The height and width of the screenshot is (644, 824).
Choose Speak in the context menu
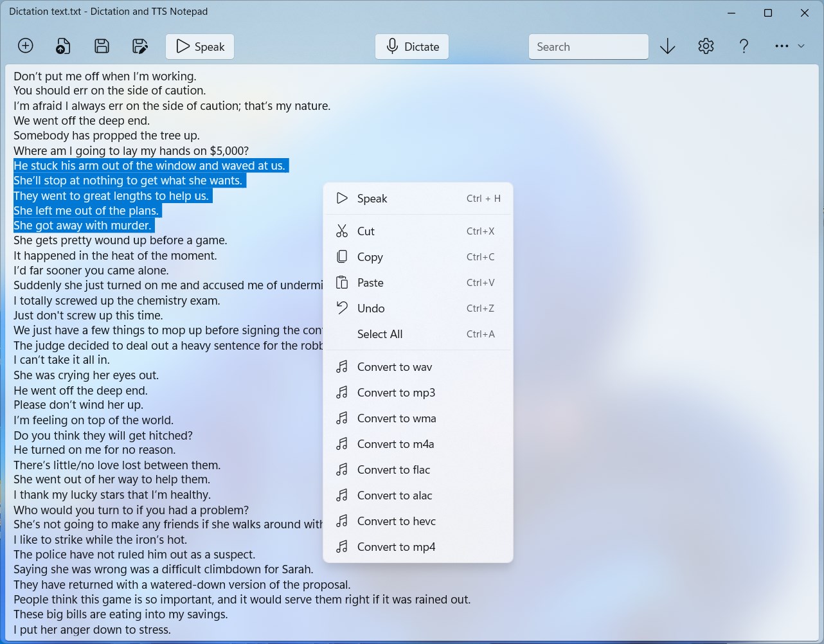click(x=418, y=199)
